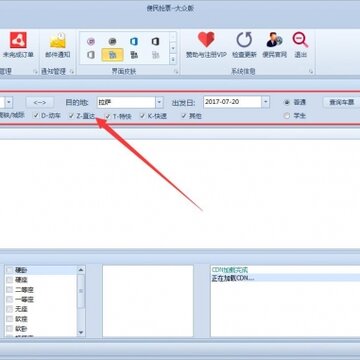Click the seat list scrollbar down arrow
360x360 pixels.
click(81, 332)
